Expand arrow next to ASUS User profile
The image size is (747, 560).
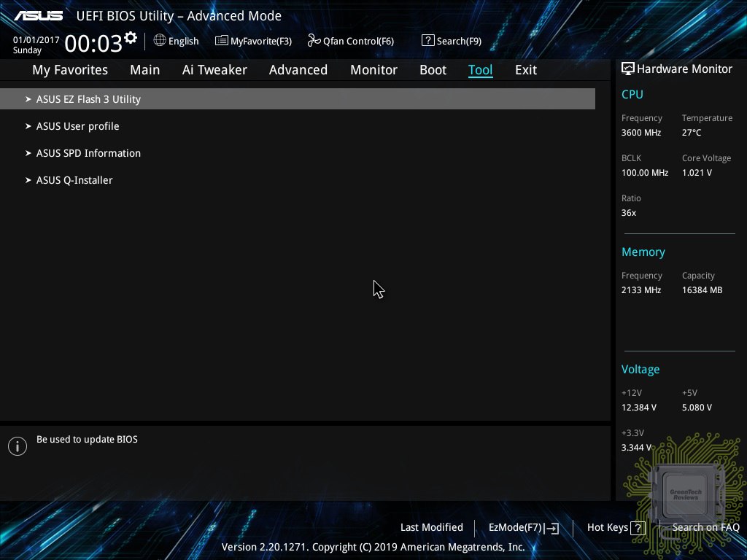pos(28,126)
